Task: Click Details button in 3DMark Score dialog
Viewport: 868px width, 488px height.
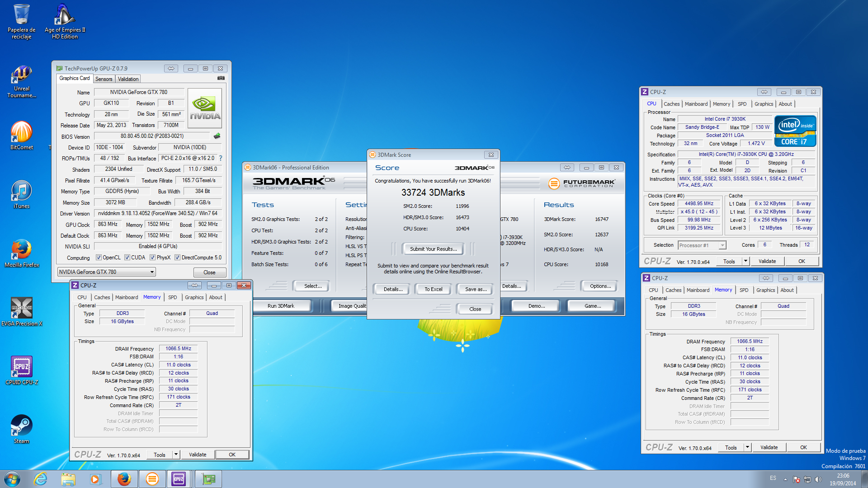Action: [x=392, y=289]
